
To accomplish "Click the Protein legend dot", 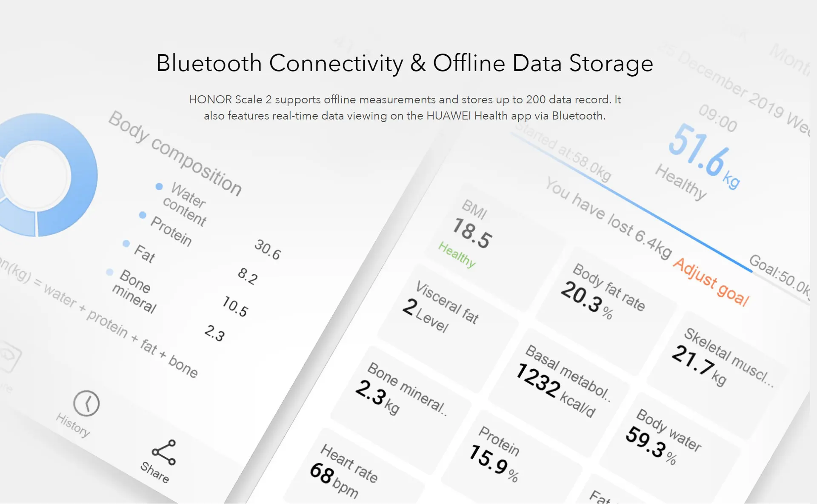I will (x=143, y=215).
